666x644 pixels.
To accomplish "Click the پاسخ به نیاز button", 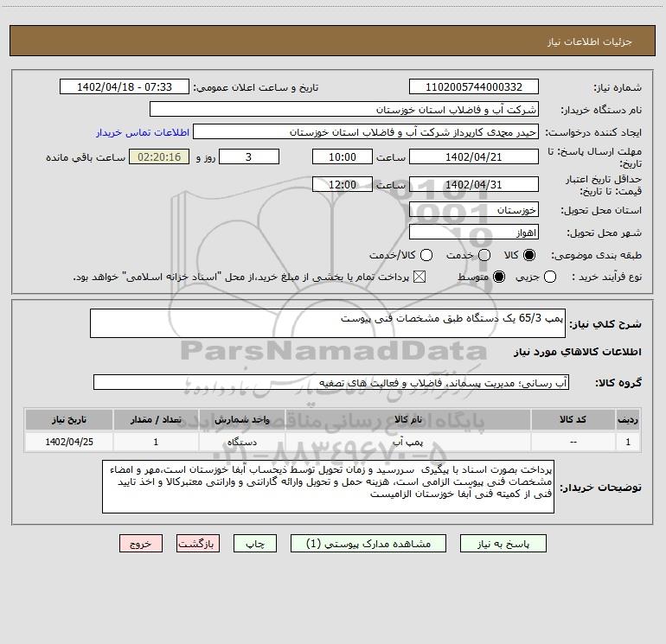I will click(x=503, y=544).
